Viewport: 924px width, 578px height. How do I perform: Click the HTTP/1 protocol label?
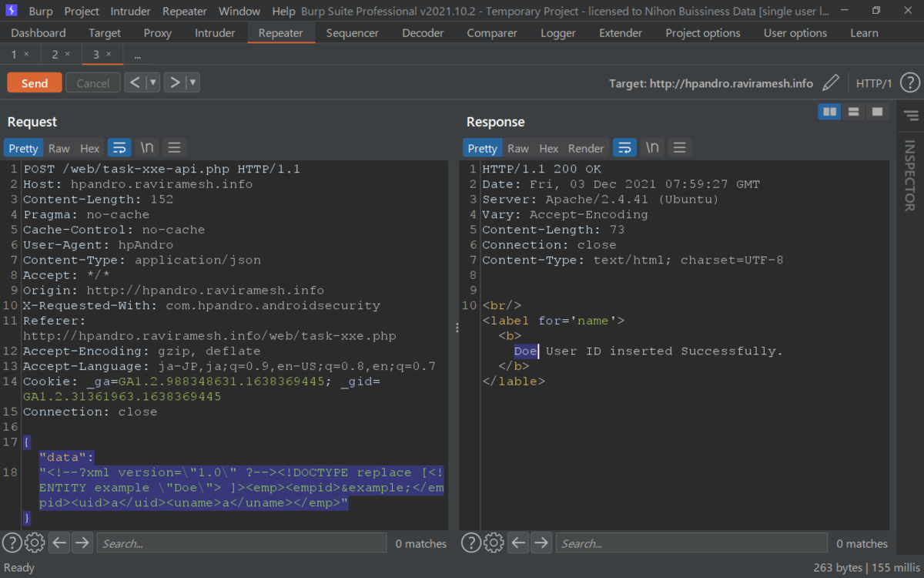tap(874, 83)
